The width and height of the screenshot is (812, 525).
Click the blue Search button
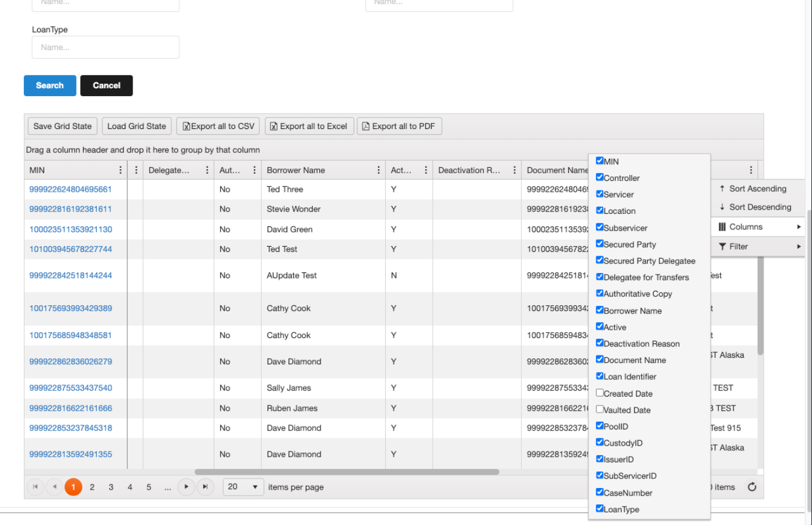[x=50, y=85]
